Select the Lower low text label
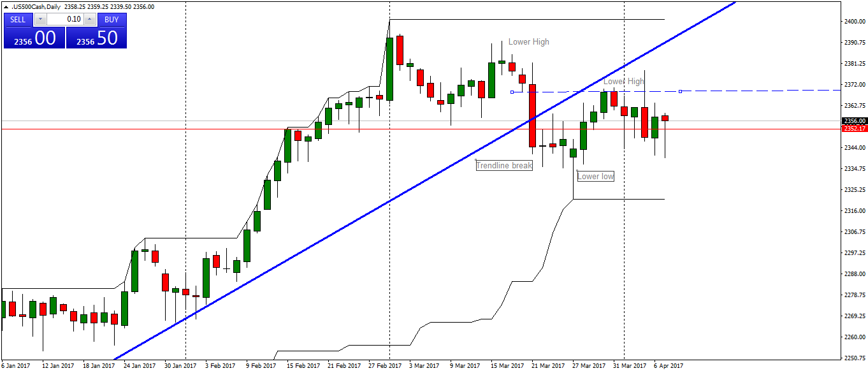This screenshot has height=373, width=868. tap(595, 177)
